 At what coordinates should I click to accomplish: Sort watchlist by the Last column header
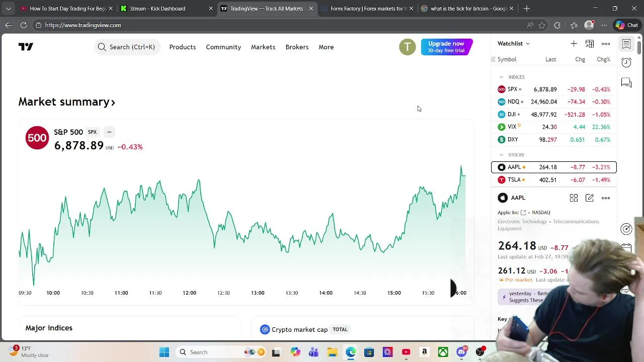coord(550,59)
